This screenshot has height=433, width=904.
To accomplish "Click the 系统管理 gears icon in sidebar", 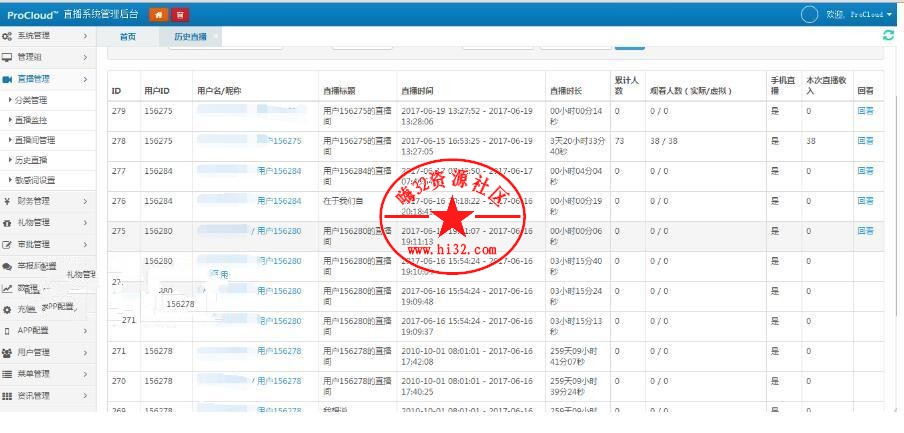I will 7,36.
